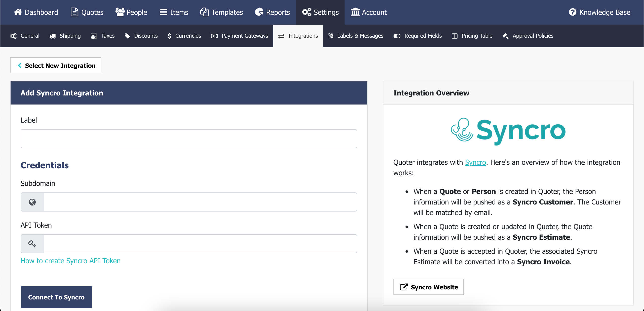Switch to the Payment Gateways tab

tap(239, 36)
